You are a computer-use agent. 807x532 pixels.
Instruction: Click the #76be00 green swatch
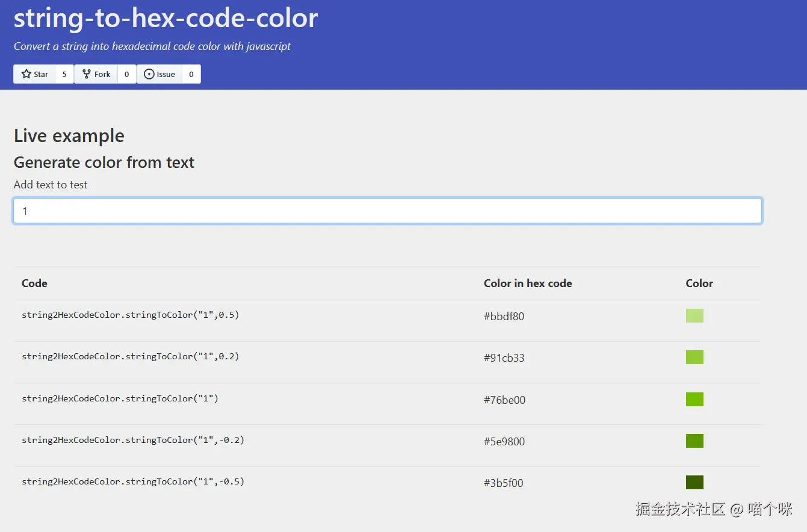click(x=694, y=400)
